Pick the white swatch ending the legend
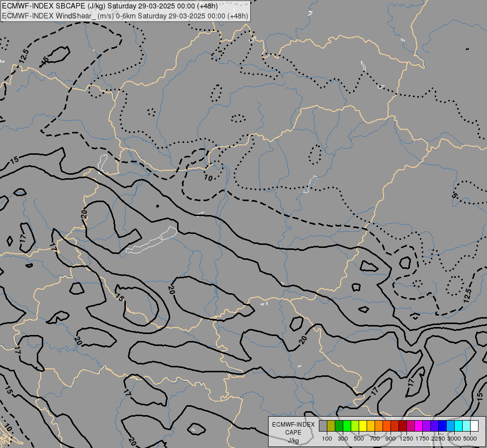 474,426
